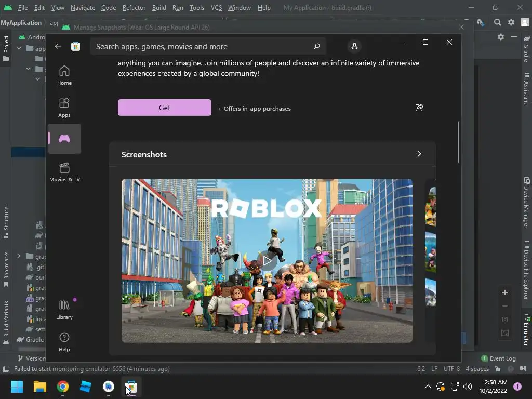Open the Refactor menu
532x399 pixels.
(134, 7)
